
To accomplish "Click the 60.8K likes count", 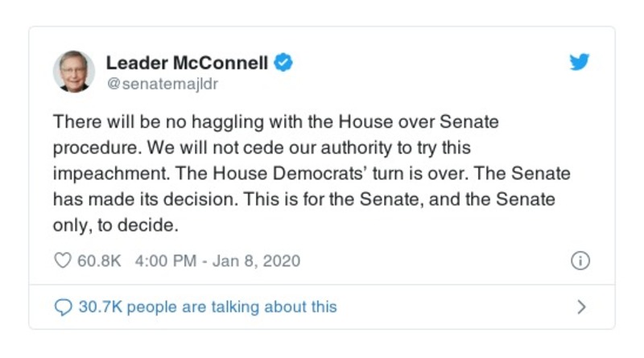I will coord(97,261).
